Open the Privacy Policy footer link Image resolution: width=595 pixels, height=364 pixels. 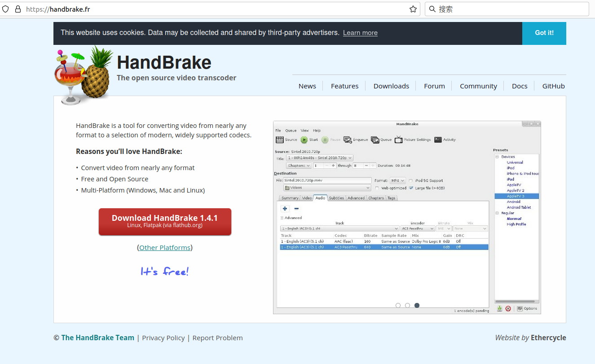(x=163, y=338)
